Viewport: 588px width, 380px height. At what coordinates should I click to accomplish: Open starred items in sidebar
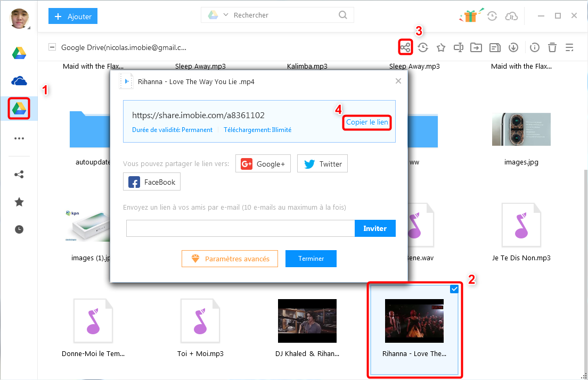coord(19,202)
